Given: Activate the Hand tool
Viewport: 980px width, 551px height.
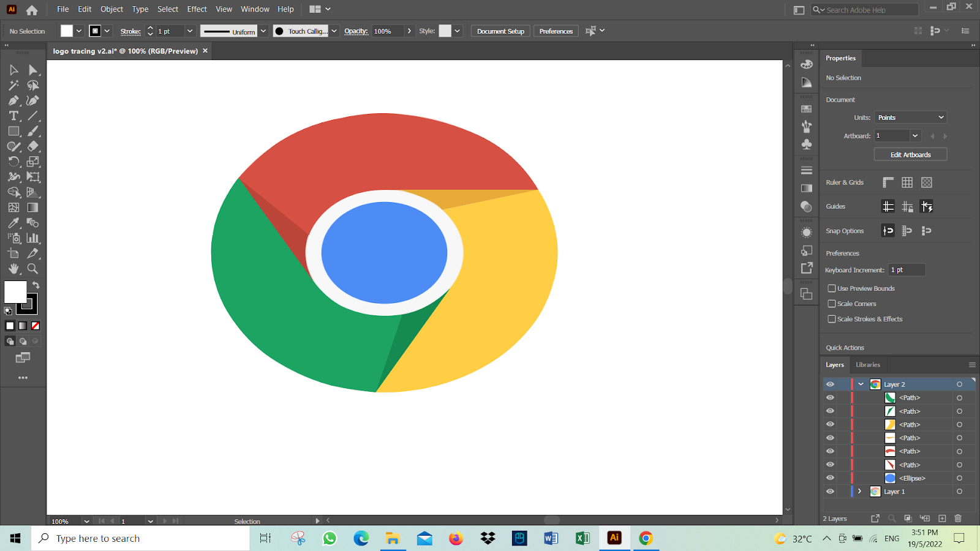Looking at the screenshot, I should point(13,269).
